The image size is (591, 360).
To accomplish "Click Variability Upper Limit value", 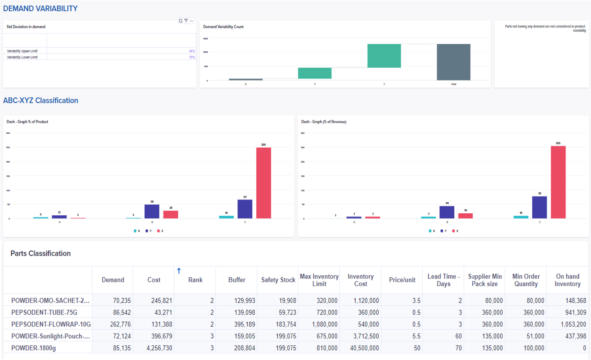I will coord(192,51).
